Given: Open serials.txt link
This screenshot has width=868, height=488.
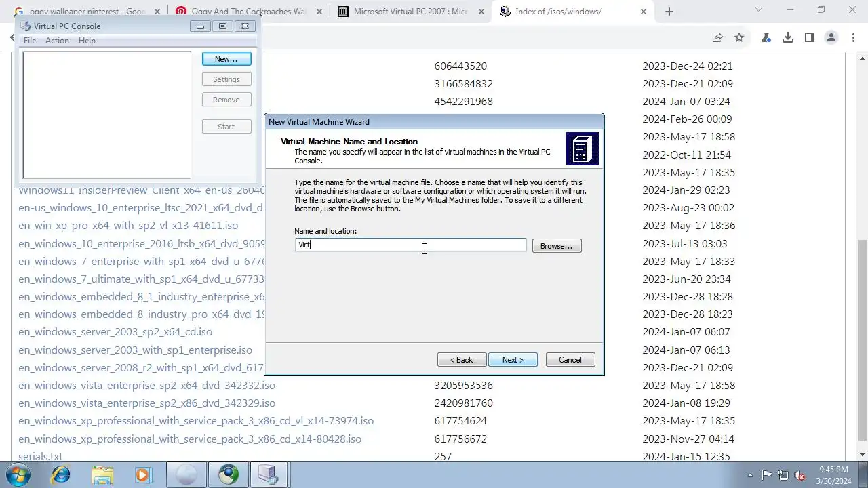Looking at the screenshot, I should (40, 457).
